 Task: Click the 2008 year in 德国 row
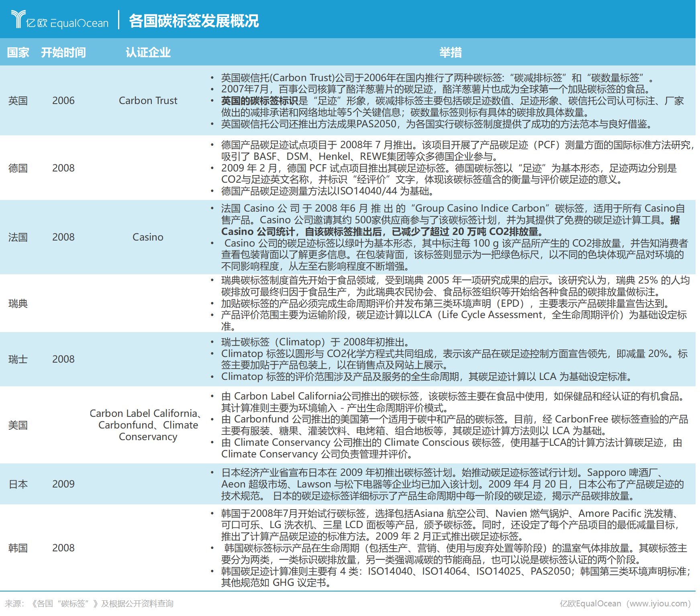point(63,168)
